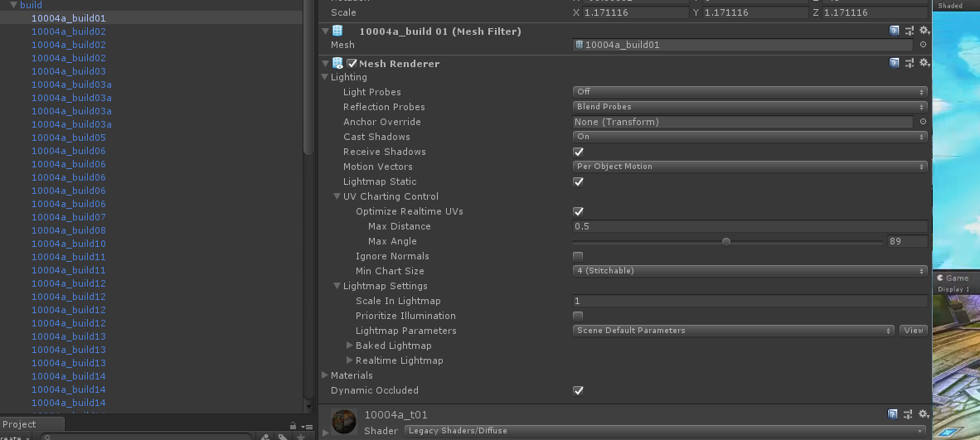The height and width of the screenshot is (440, 980).
Task: Switch to the Project tab
Action: [x=19, y=424]
